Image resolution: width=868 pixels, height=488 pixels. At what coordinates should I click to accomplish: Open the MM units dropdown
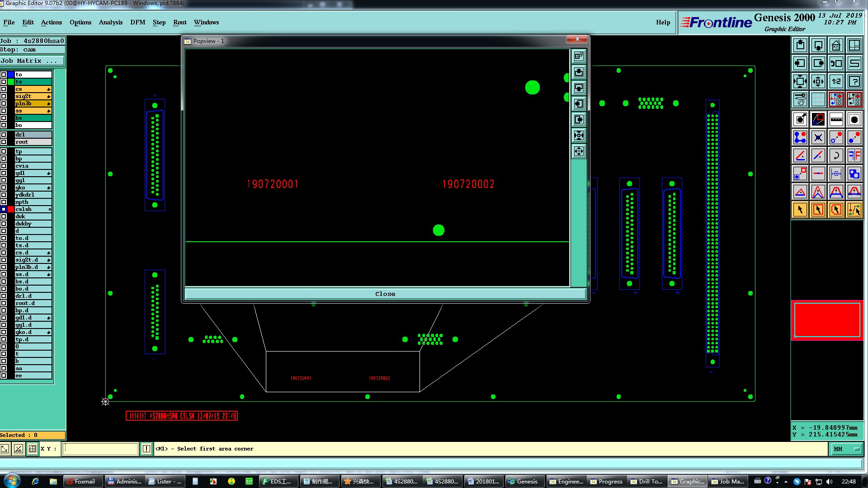[846, 449]
